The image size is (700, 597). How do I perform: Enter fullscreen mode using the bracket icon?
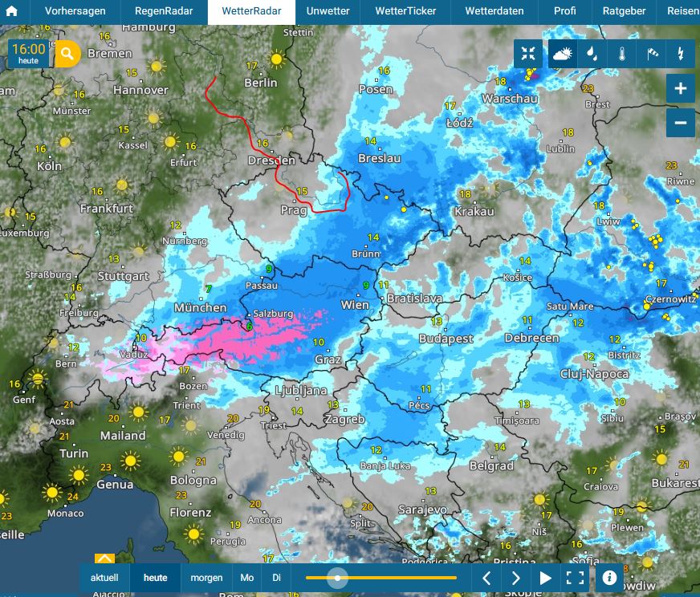(x=575, y=578)
